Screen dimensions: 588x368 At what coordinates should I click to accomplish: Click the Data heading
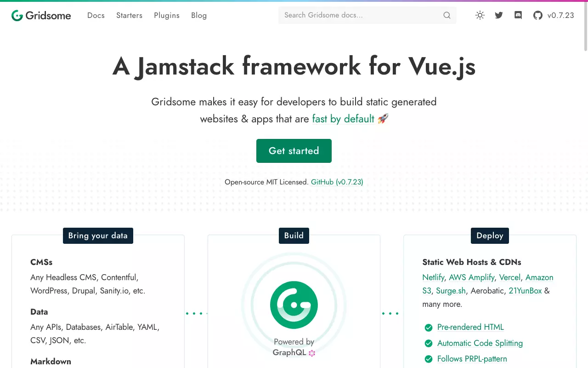(x=39, y=312)
